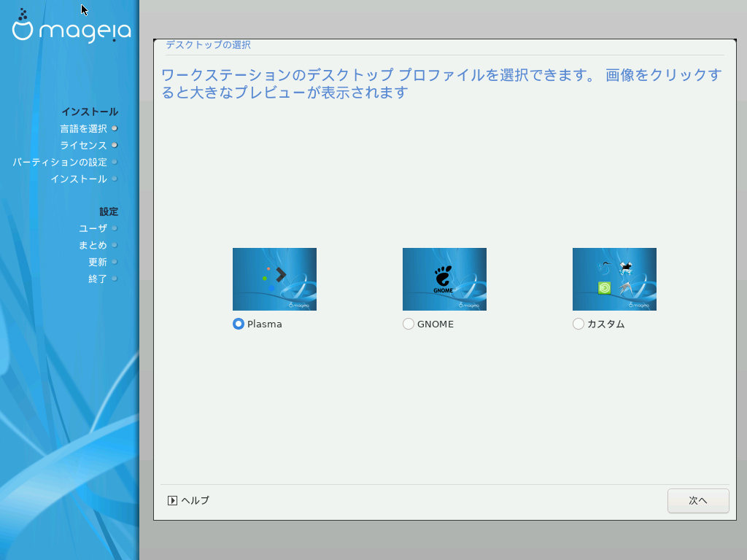Open the GNOME desktop preview image

[444, 279]
